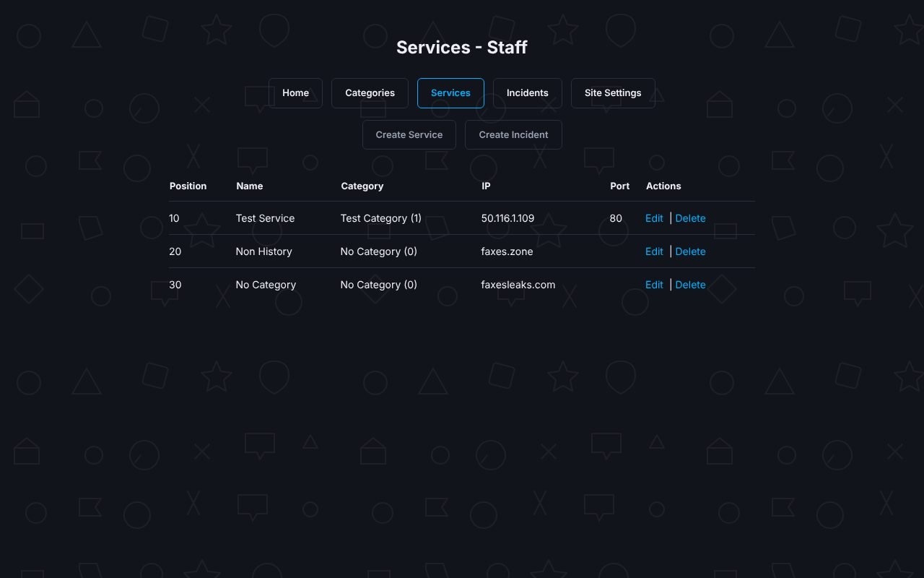Click the Create Service button

coord(409,135)
